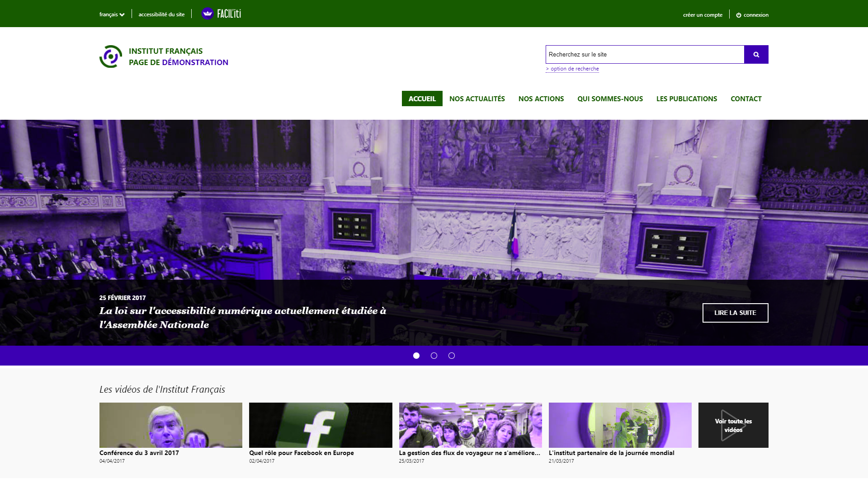Switch to the second carousel slide dot

click(434, 356)
